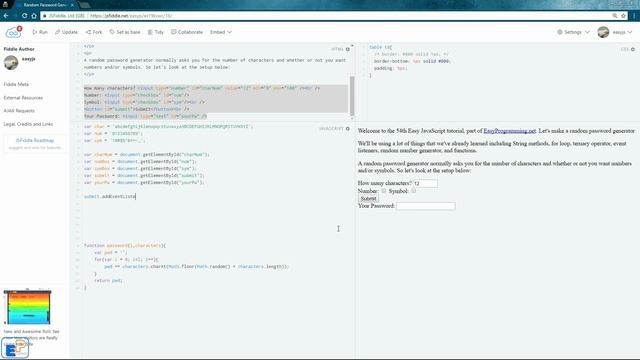Viewport: 640px width, 360px height.
Task: Open the easyjs user account menu
Action: click(x=622, y=32)
